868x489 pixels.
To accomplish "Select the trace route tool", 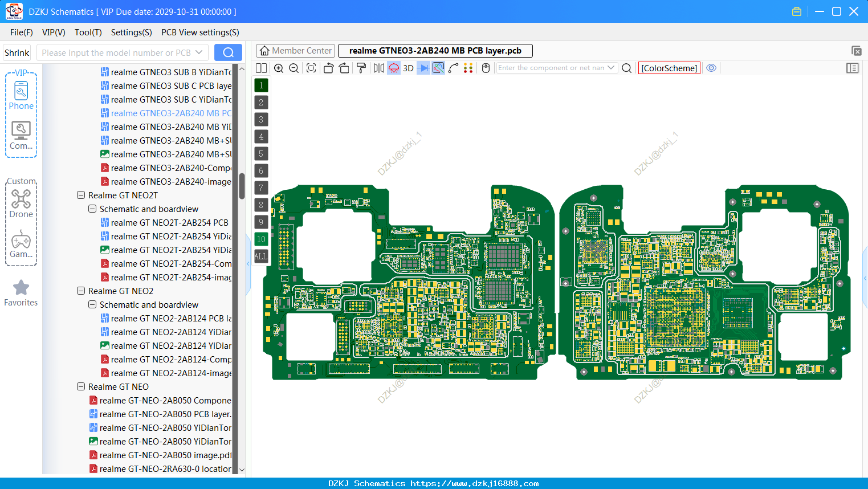I will 454,68.
